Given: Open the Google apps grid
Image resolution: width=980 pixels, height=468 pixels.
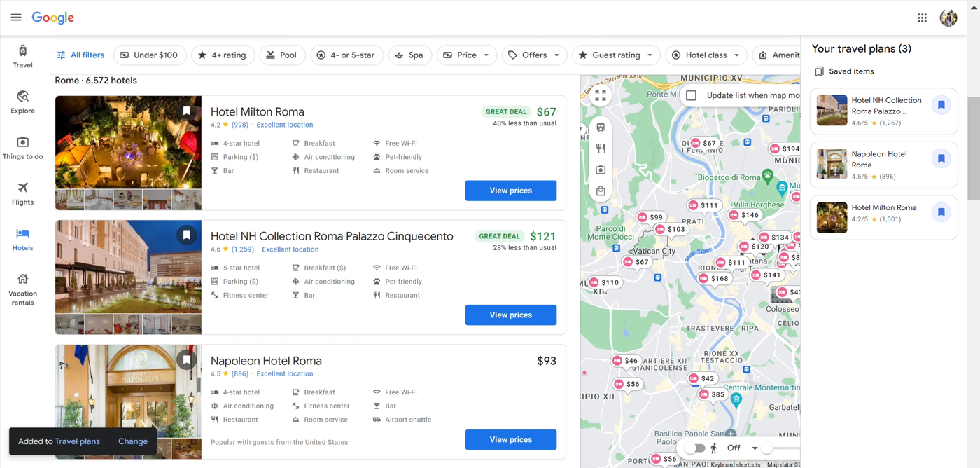Looking at the screenshot, I should click(x=922, y=18).
